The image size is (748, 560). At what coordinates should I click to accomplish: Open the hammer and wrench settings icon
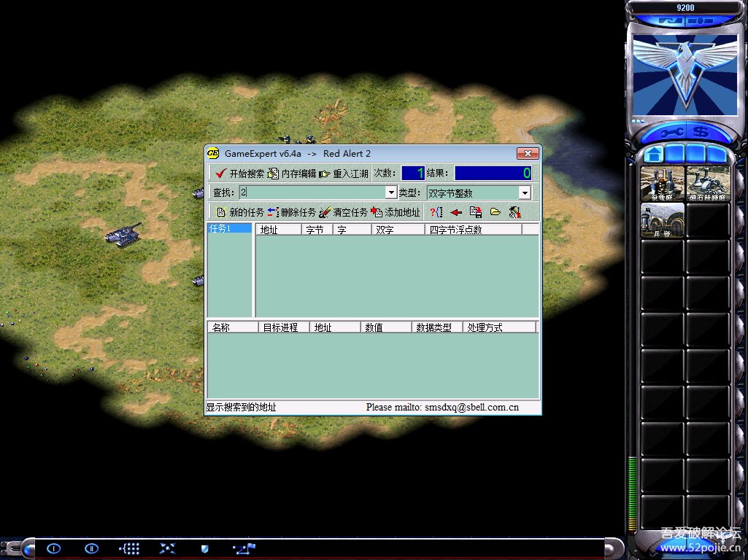pos(514,212)
